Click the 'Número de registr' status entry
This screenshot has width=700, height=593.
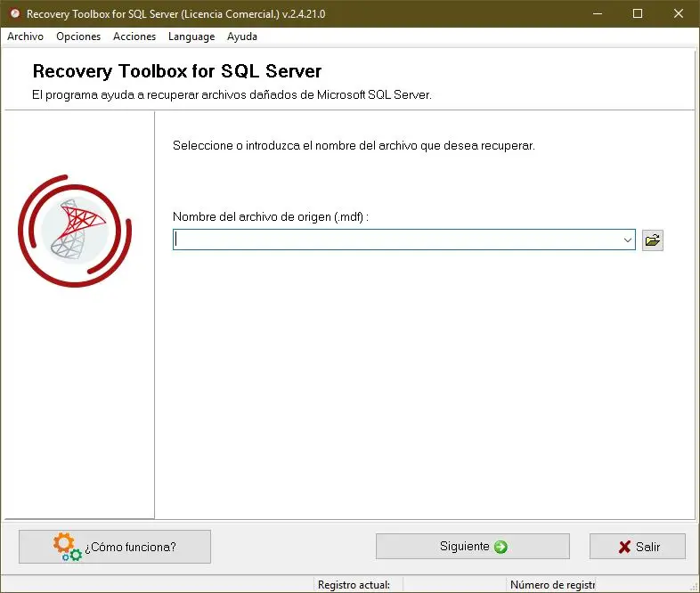[x=553, y=584]
